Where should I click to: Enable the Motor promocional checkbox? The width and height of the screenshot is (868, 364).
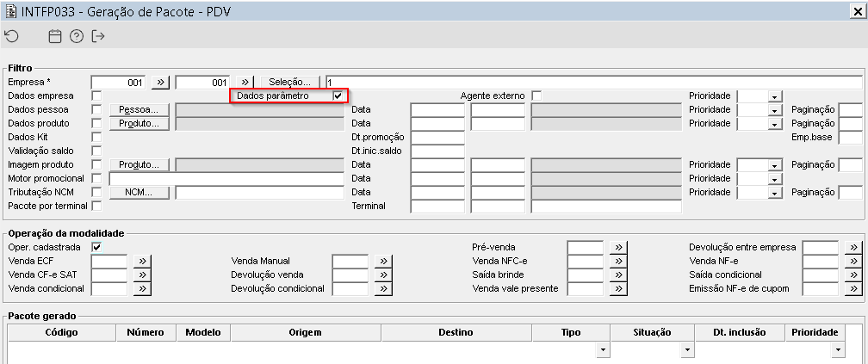[96, 179]
